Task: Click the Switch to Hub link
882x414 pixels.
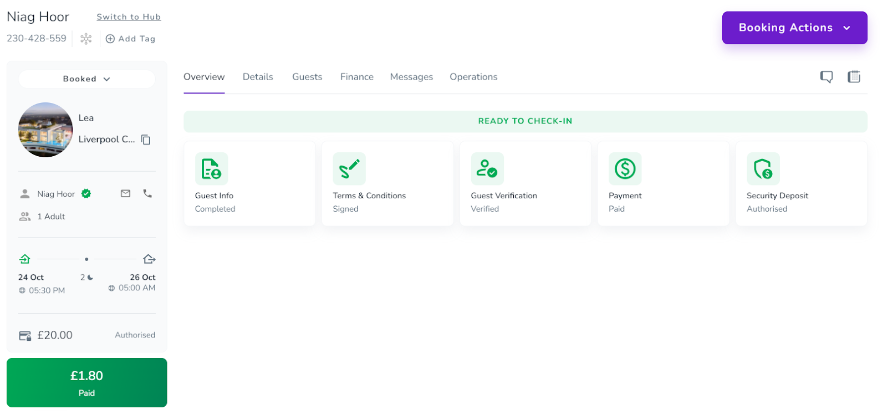Action: (x=128, y=17)
